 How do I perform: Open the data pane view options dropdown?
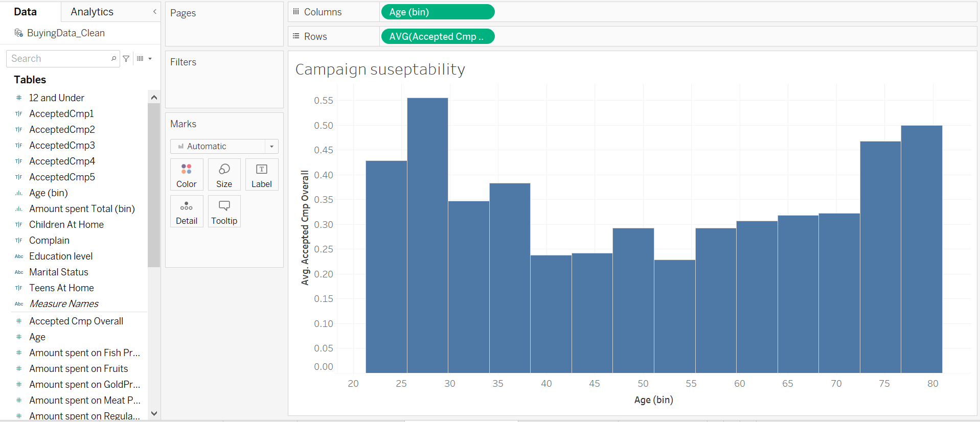144,59
